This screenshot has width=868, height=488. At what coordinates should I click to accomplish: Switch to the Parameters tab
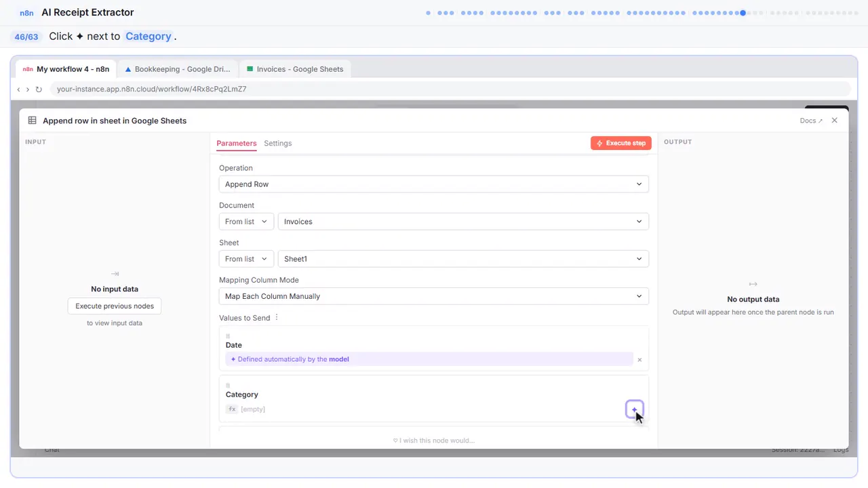[x=237, y=144]
